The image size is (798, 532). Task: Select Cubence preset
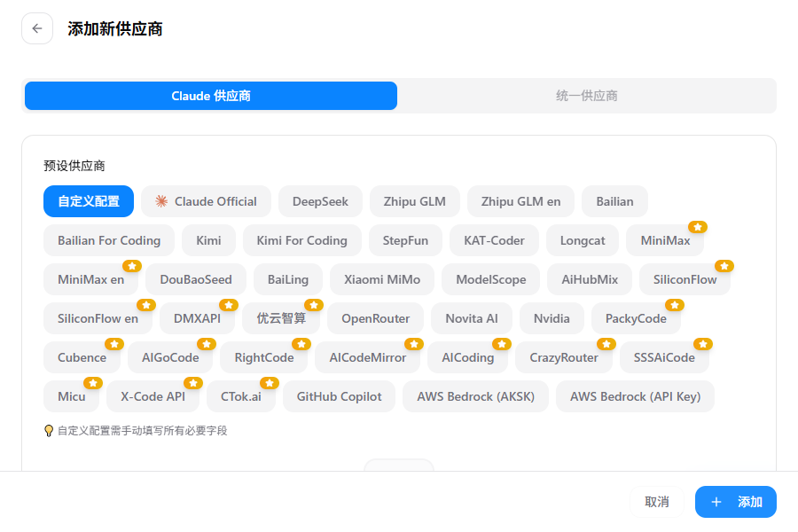pos(82,357)
